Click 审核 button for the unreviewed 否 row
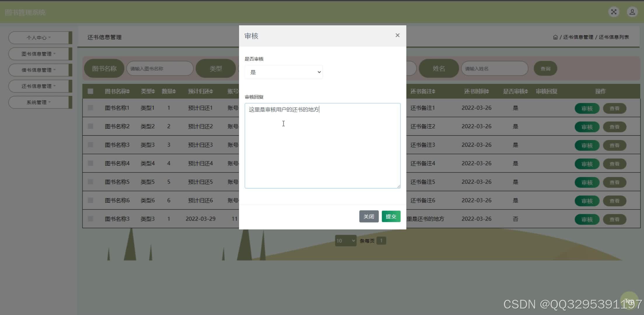This screenshot has width=644, height=315. (587, 219)
